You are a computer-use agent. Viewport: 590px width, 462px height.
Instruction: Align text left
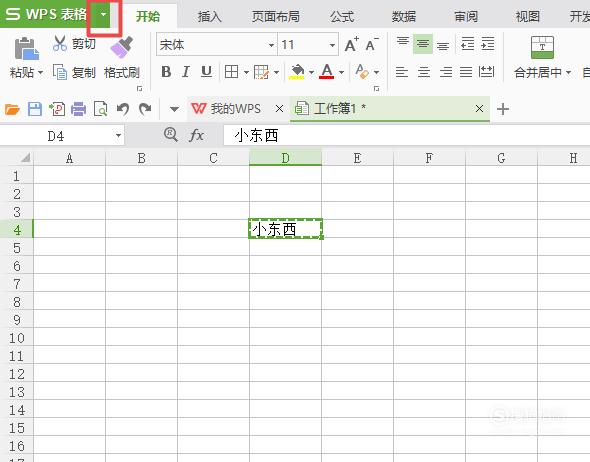pos(402,72)
